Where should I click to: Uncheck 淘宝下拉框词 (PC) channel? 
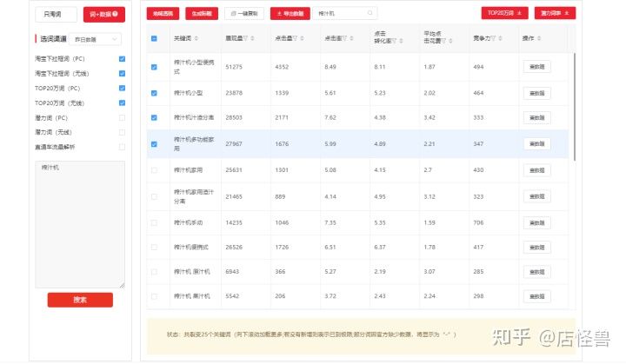click(x=123, y=59)
